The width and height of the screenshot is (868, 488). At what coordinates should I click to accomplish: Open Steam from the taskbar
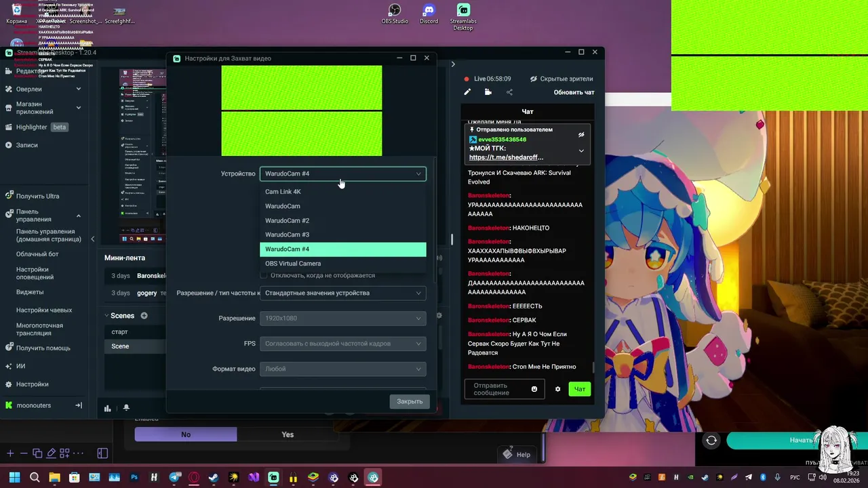coord(214,477)
